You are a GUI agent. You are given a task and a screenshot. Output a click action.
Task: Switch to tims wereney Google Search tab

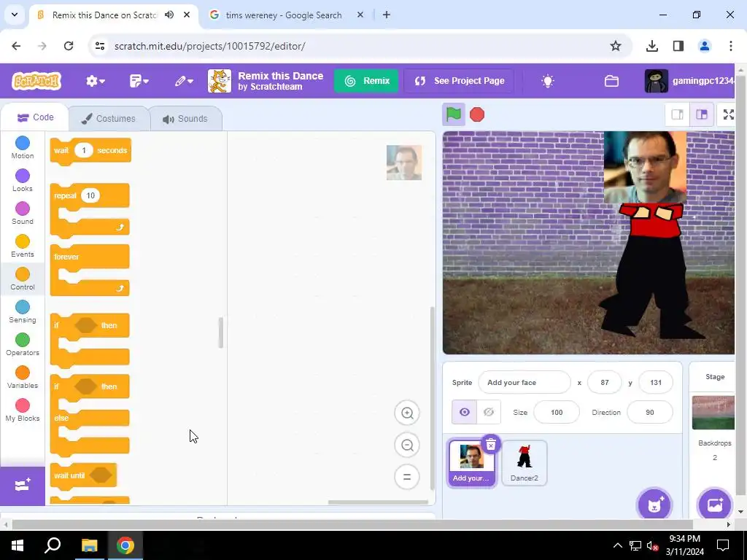click(285, 15)
